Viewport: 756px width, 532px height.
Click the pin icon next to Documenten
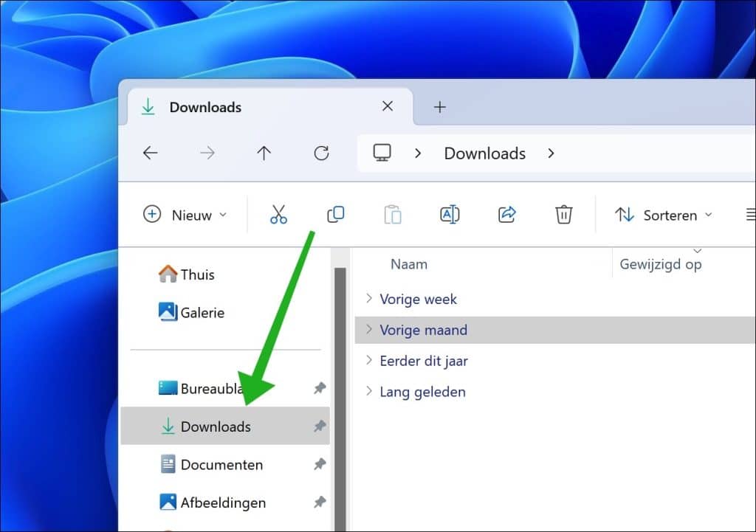pyautogui.click(x=320, y=464)
